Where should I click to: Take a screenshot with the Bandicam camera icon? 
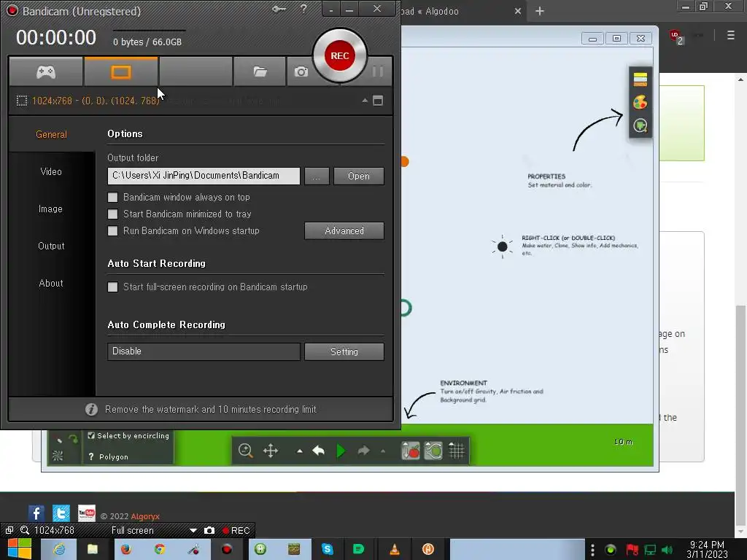point(301,72)
